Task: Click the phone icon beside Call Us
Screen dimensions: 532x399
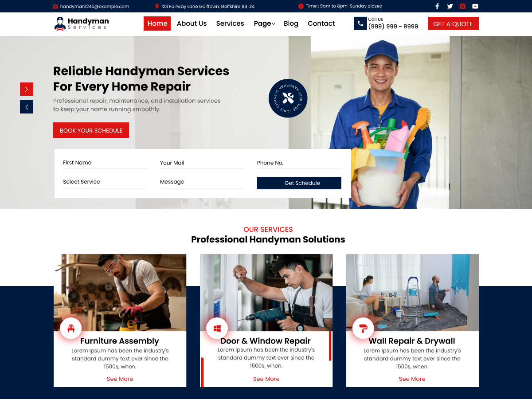Action: (360, 23)
